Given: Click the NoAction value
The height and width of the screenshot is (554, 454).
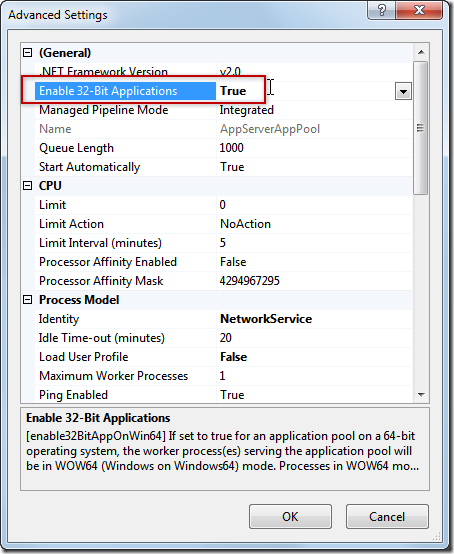Looking at the screenshot, I should click(245, 224).
